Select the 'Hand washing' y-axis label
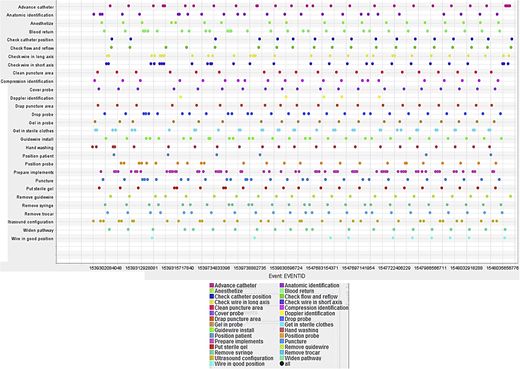 pyautogui.click(x=40, y=148)
